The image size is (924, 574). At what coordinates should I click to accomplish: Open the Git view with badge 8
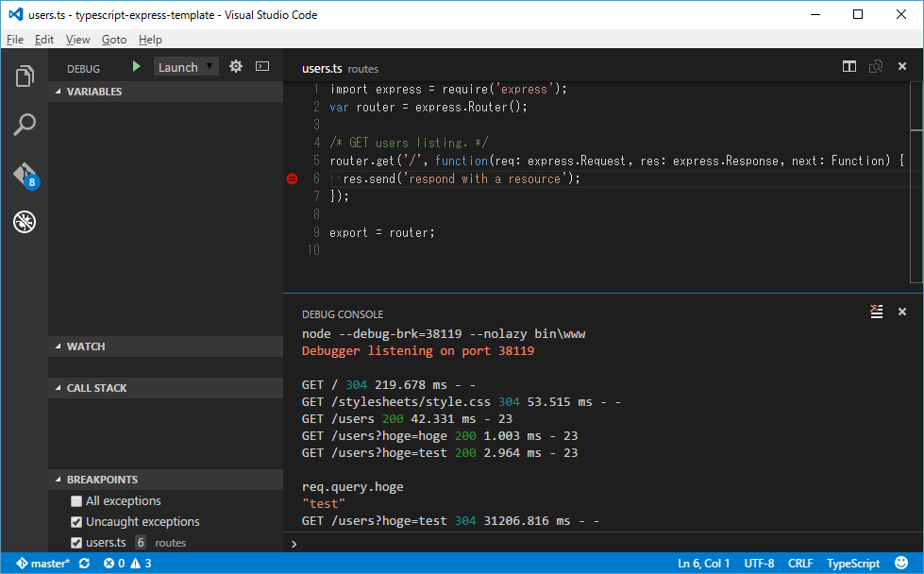click(x=25, y=175)
